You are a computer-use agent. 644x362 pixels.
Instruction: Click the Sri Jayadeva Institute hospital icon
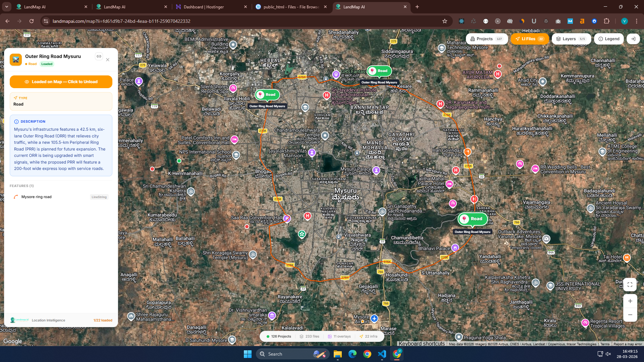326,95
